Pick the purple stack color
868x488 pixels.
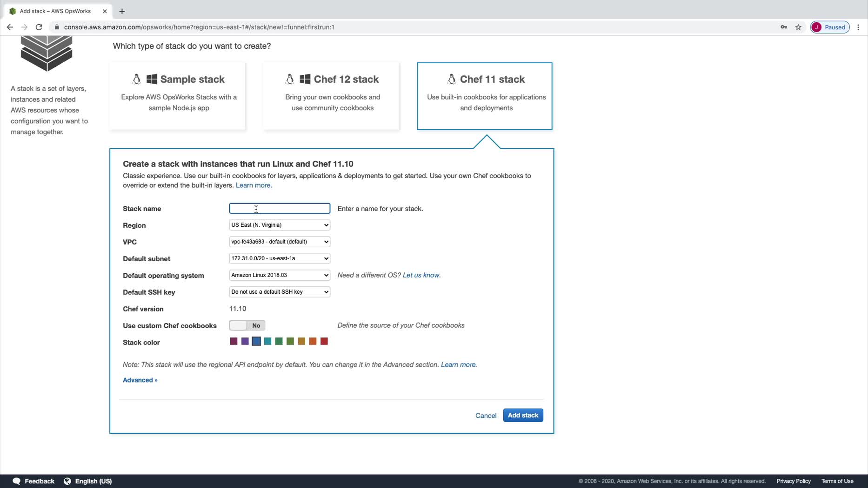tap(245, 342)
